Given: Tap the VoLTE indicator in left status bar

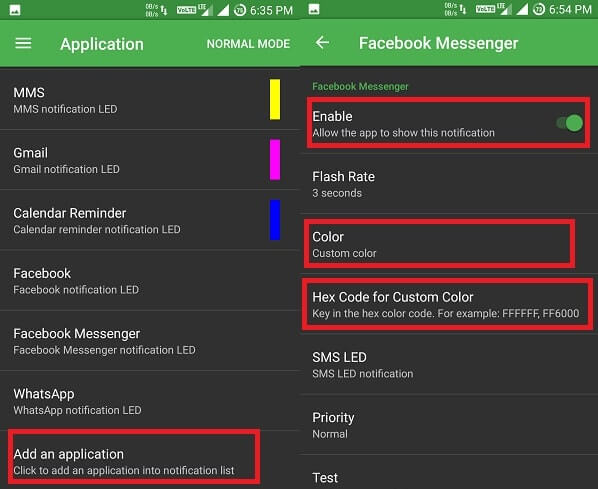Looking at the screenshot, I should coord(186,10).
